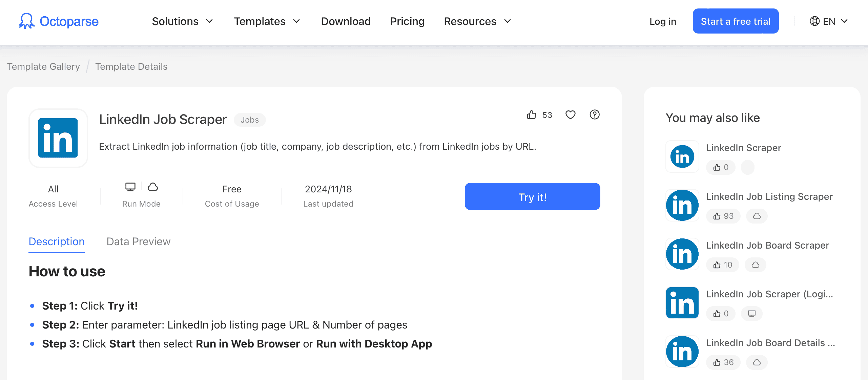Switch to the Data Preview tab

tap(138, 241)
